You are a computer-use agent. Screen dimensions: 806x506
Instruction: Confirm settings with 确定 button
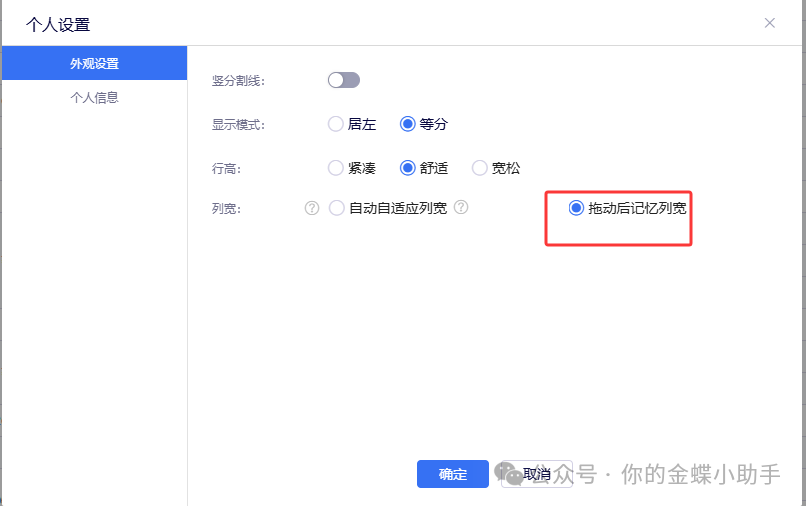[452, 474]
